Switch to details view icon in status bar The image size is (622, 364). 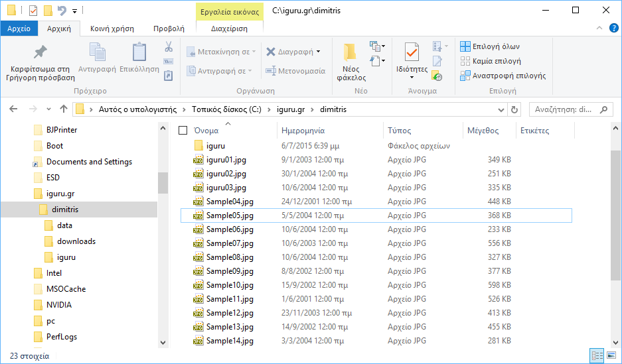(x=596, y=356)
